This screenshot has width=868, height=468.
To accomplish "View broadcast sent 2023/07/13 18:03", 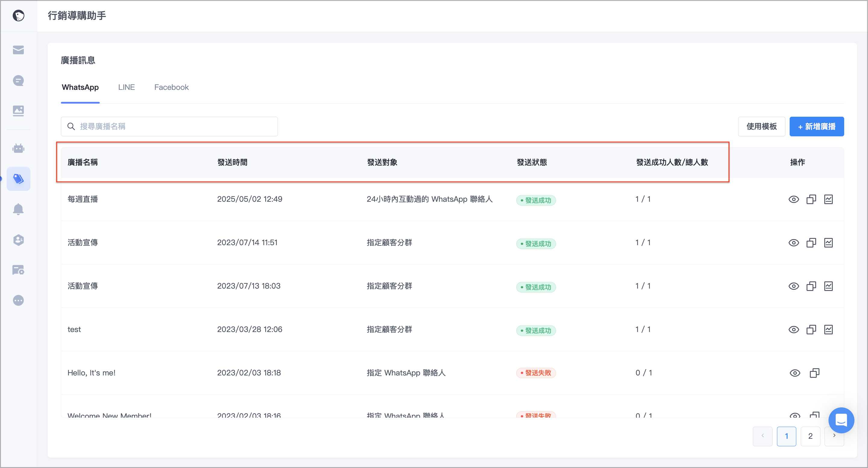I will [794, 286].
